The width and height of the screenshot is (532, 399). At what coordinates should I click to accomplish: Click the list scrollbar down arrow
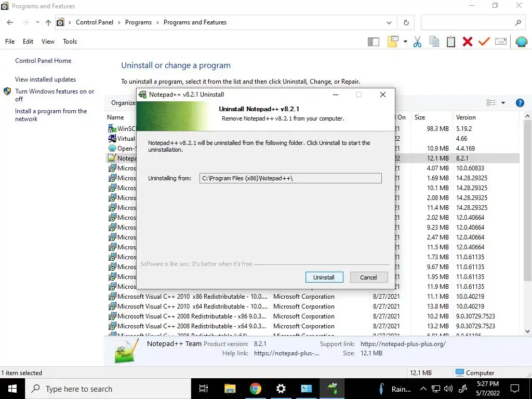[x=527, y=331]
